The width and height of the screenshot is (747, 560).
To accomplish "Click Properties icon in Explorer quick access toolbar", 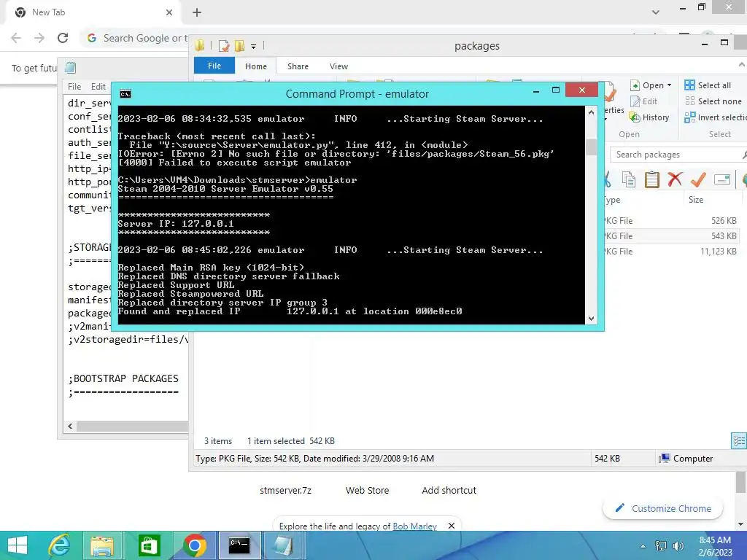I will click(223, 46).
